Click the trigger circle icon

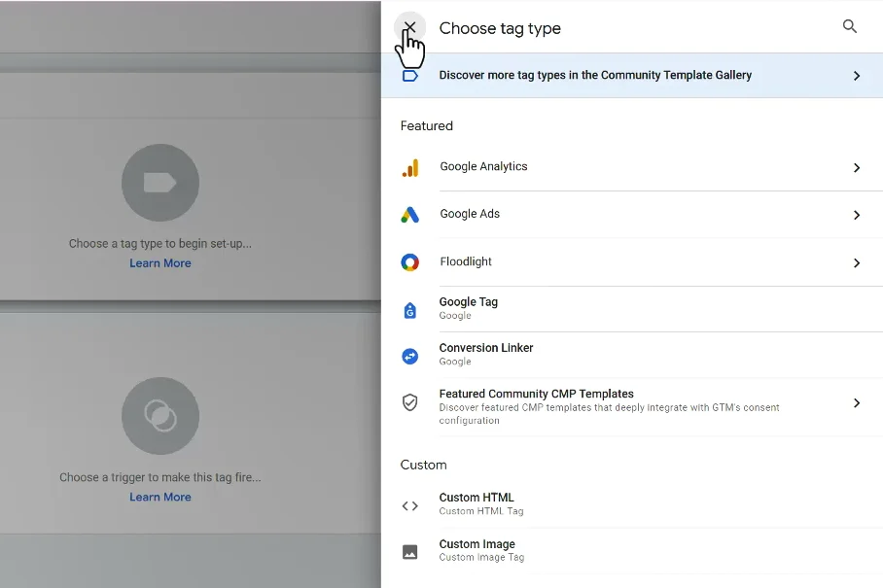click(x=160, y=416)
